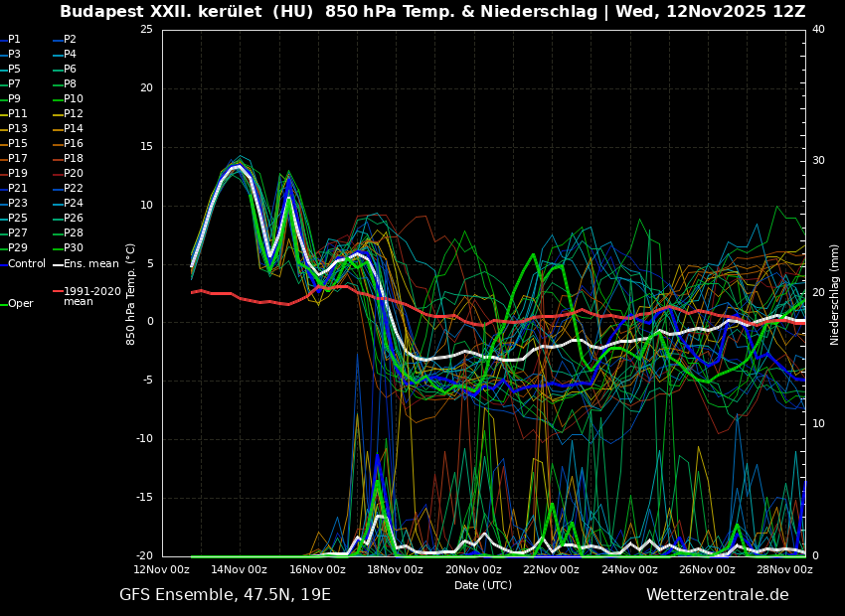Click the GFS Ensemble coordinates caption
This screenshot has height=616, width=845.
(225, 595)
